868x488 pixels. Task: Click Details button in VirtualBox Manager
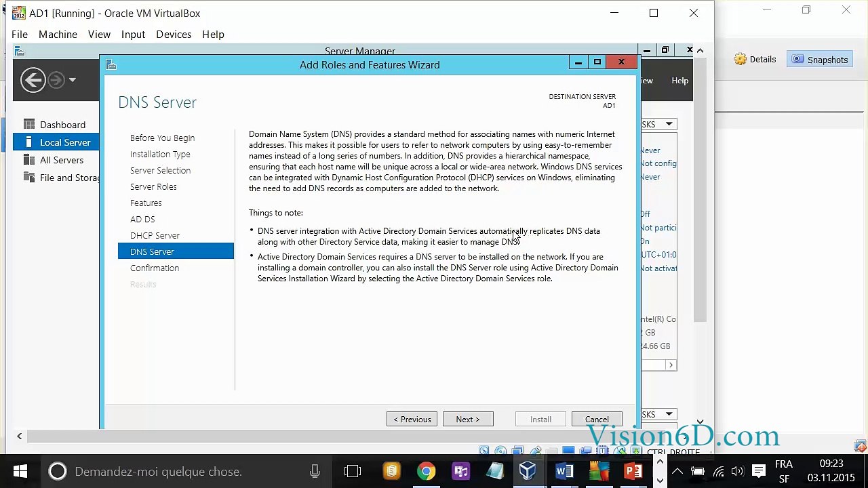pyautogui.click(x=755, y=60)
